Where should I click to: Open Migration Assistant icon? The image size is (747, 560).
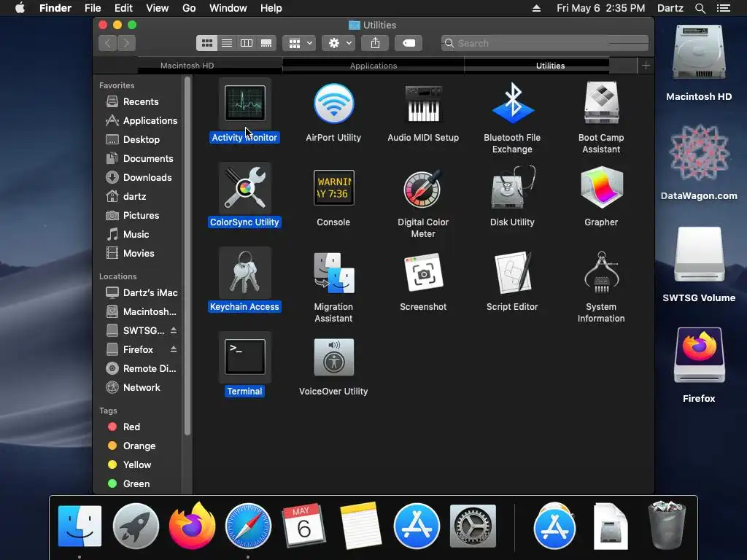(333, 273)
